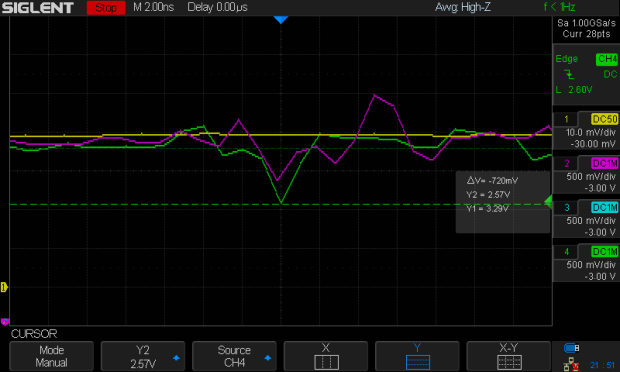620x372 pixels.
Task: Click the f < 1Hz frequency counter
Action: point(559,7)
